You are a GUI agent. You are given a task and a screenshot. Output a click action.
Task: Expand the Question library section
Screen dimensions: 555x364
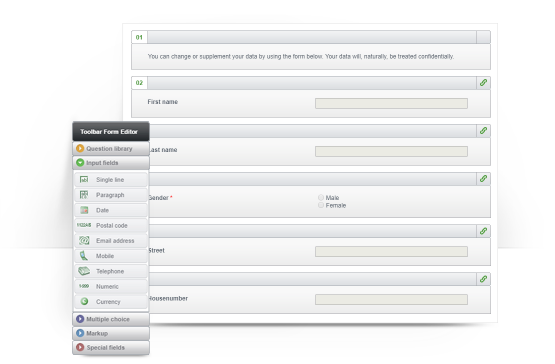(111, 149)
